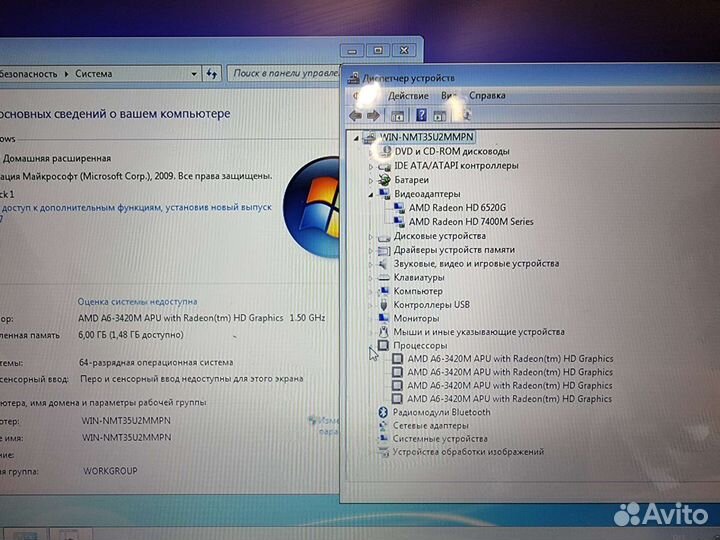
Task: Select the Устройства обработки изображений icon
Action: point(382,452)
